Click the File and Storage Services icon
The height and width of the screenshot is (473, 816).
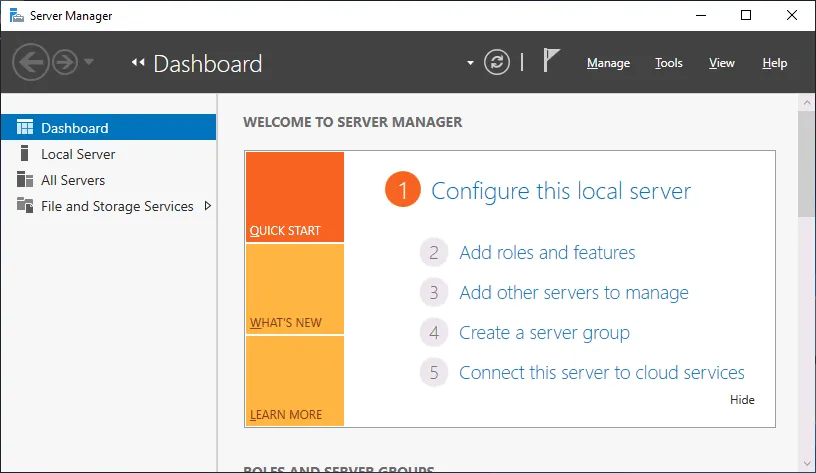point(25,206)
